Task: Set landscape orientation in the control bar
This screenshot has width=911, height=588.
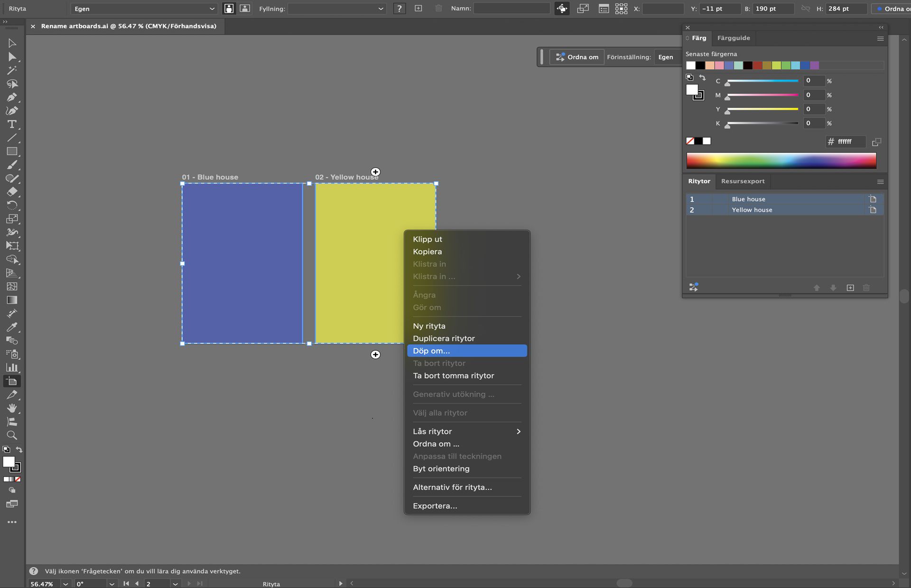Action: pyautogui.click(x=245, y=9)
